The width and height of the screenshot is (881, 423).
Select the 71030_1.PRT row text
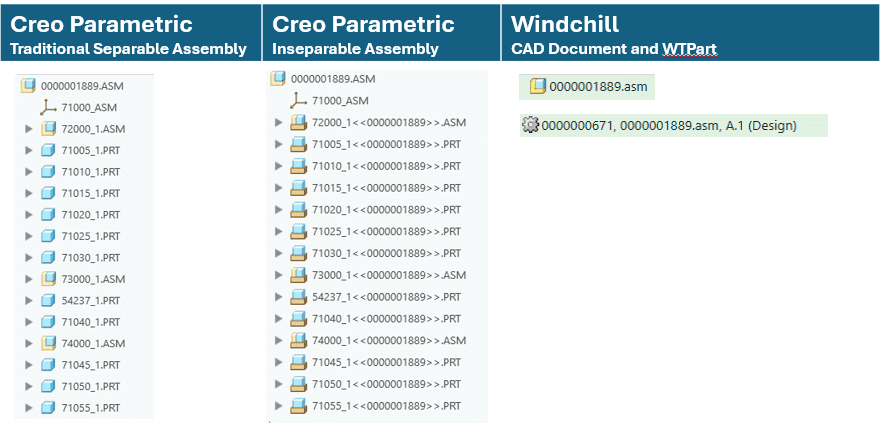(x=91, y=258)
